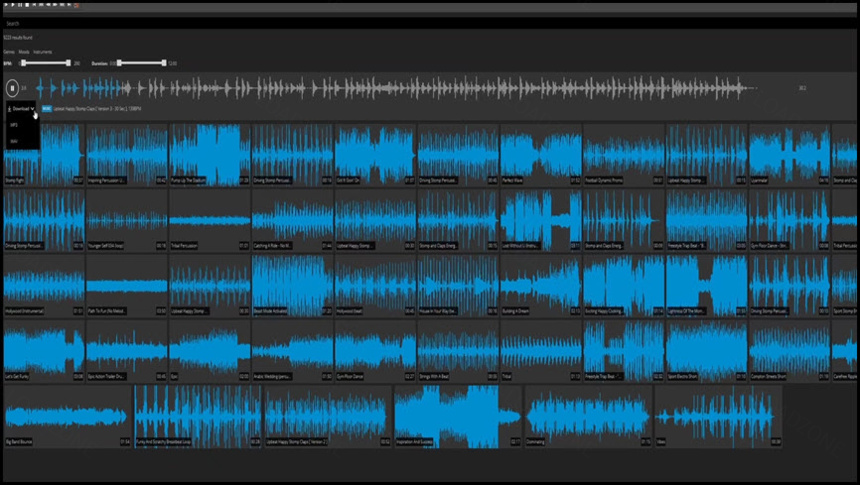Select the Path To Fun track
This screenshot has height=485, width=860.
pos(127,285)
